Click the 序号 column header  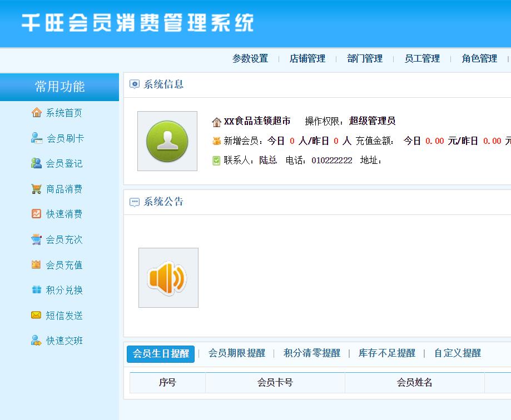click(x=167, y=383)
